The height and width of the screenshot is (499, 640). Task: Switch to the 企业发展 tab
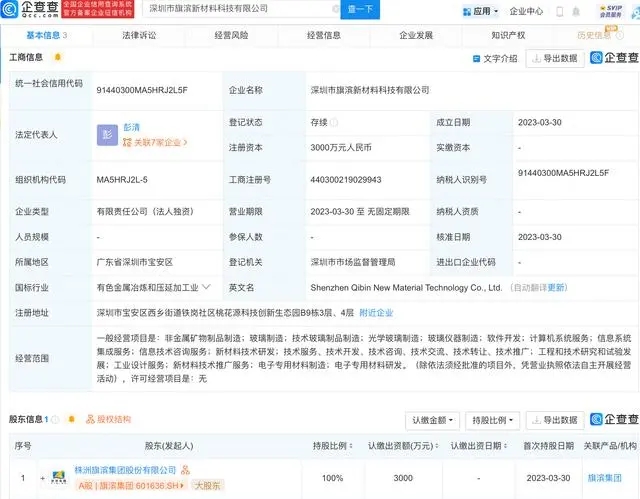pos(416,35)
